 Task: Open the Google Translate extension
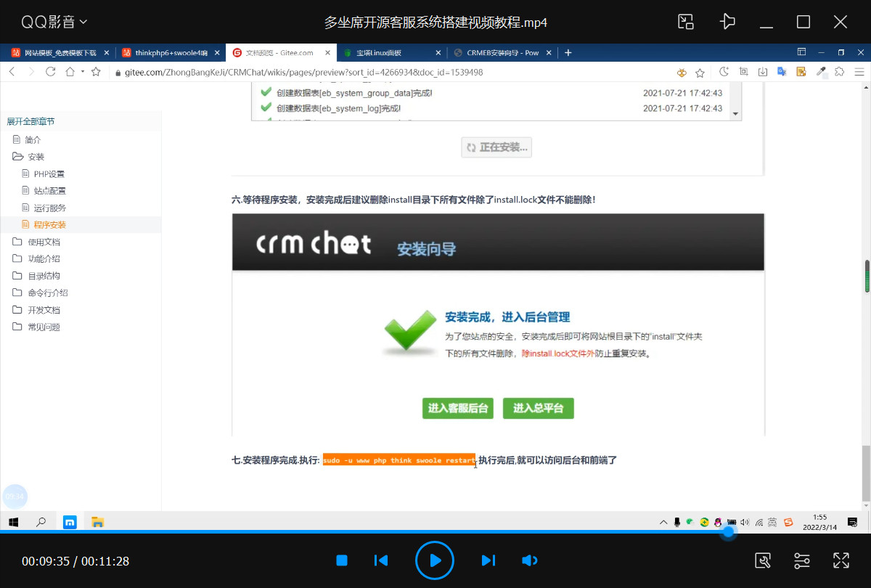782,72
